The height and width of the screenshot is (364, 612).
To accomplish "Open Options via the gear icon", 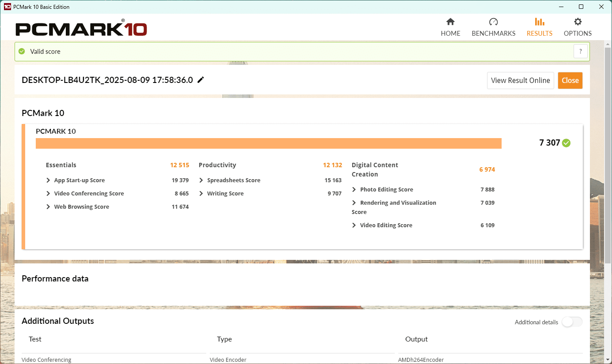I will pyautogui.click(x=578, y=22).
